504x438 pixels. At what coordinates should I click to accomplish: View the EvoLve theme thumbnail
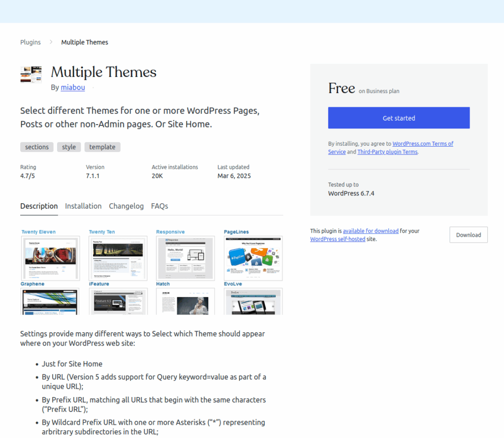(253, 302)
